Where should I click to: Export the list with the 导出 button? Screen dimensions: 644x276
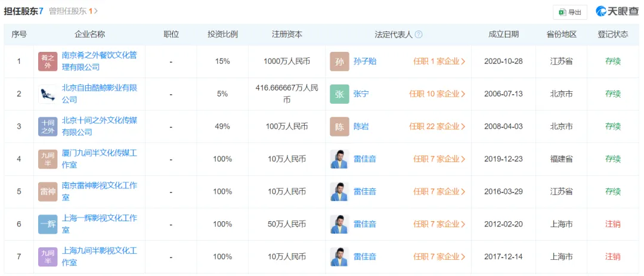pyautogui.click(x=569, y=13)
